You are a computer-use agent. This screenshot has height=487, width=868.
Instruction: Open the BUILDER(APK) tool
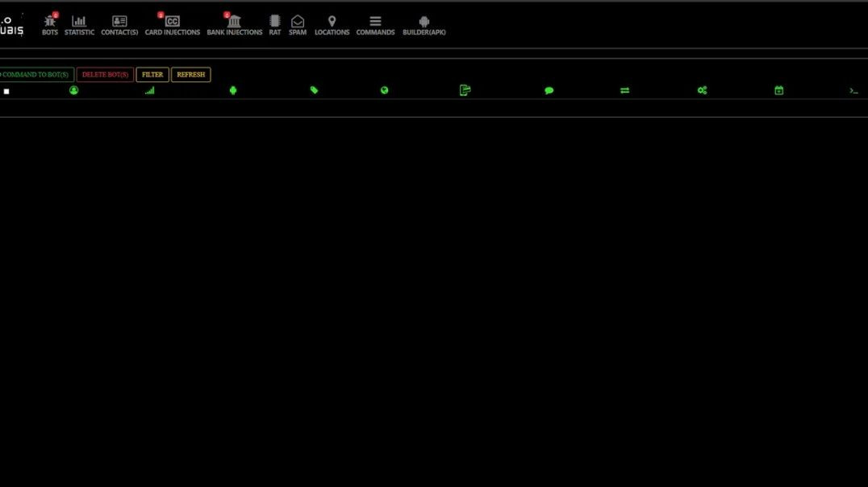pos(424,23)
